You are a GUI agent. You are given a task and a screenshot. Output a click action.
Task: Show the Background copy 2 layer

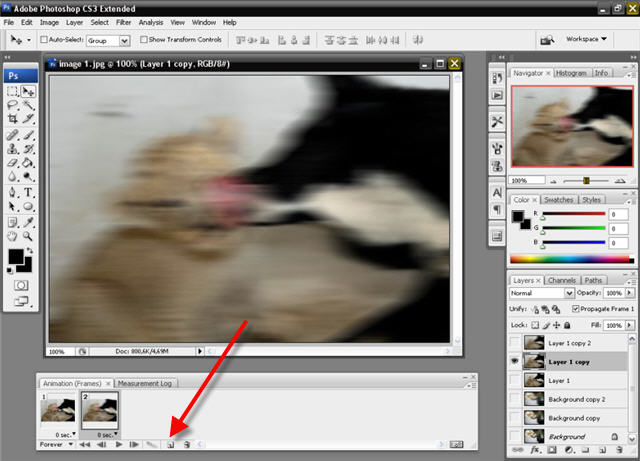[515, 399]
